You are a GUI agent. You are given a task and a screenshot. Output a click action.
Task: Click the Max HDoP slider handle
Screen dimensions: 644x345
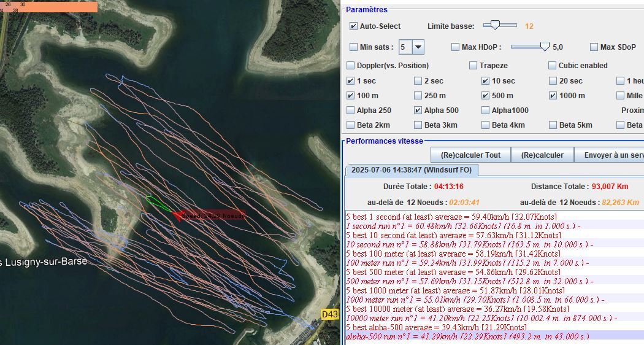(x=545, y=47)
